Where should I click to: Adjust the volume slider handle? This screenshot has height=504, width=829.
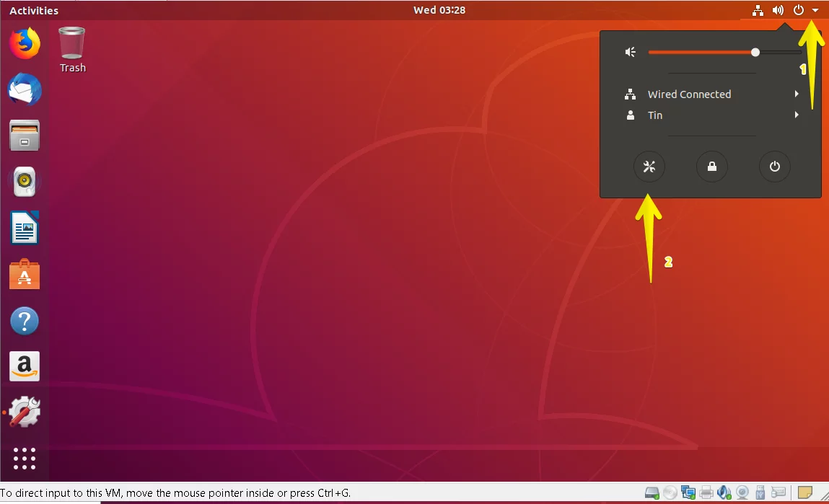point(755,52)
